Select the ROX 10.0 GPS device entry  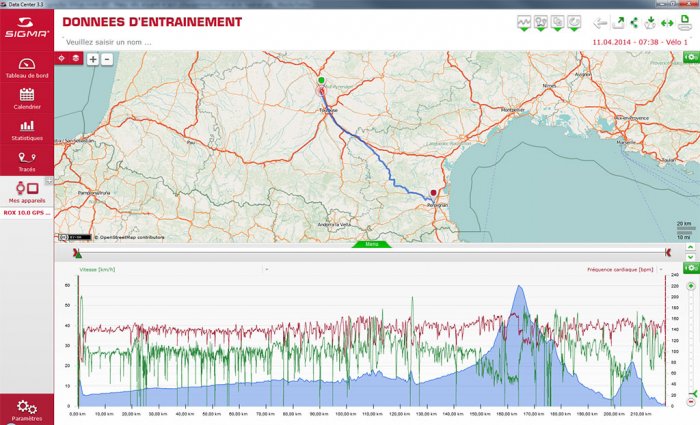click(x=27, y=213)
